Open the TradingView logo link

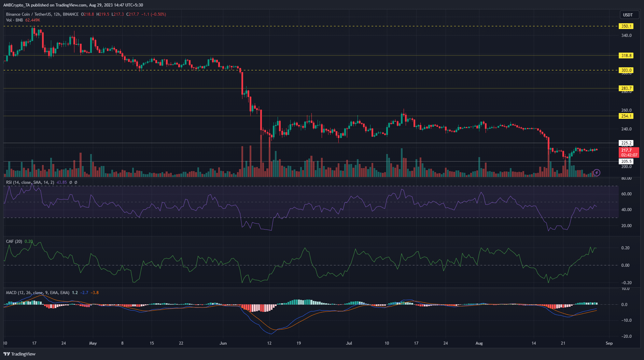(x=20, y=354)
